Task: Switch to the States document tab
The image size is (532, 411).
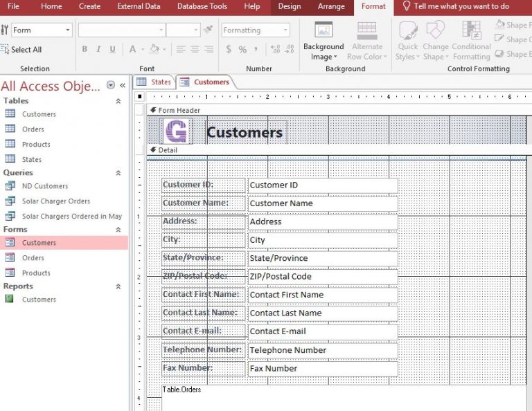Action: (154, 82)
